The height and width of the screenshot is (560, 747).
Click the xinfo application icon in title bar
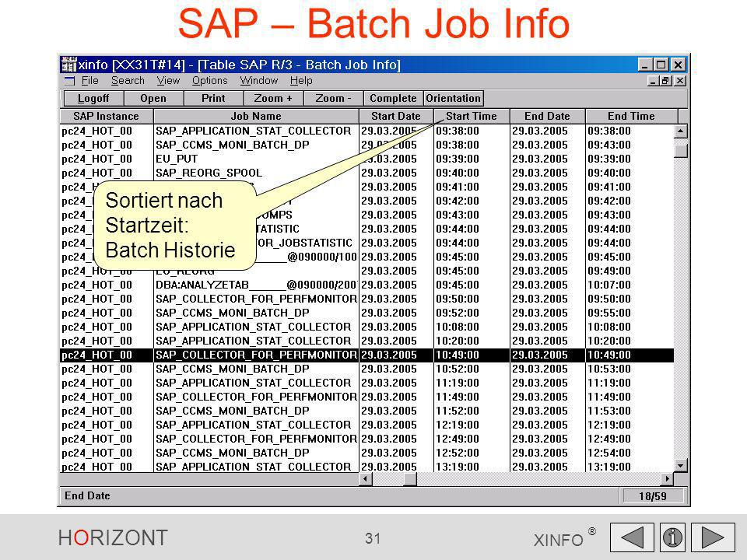pyautogui.click(x=69, y=65)
